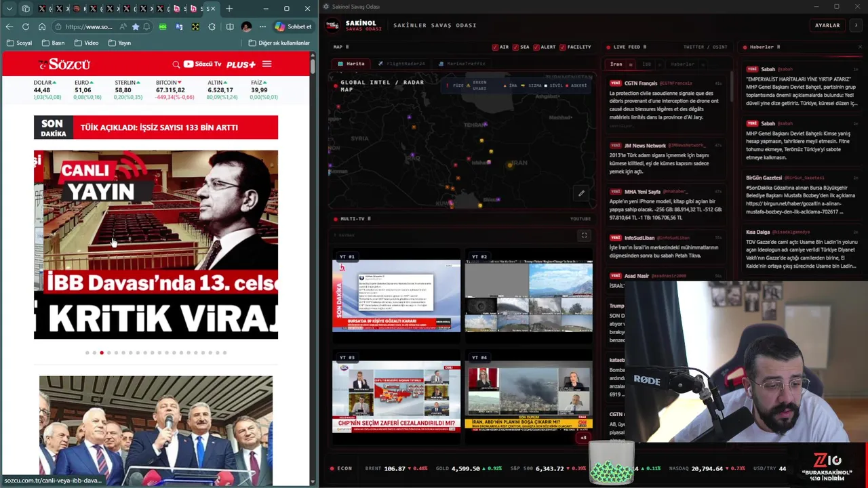Click the Sözcü logo
Image resolution: width=868 pixels, height=488 pixels.
click(x=64, y=64)
